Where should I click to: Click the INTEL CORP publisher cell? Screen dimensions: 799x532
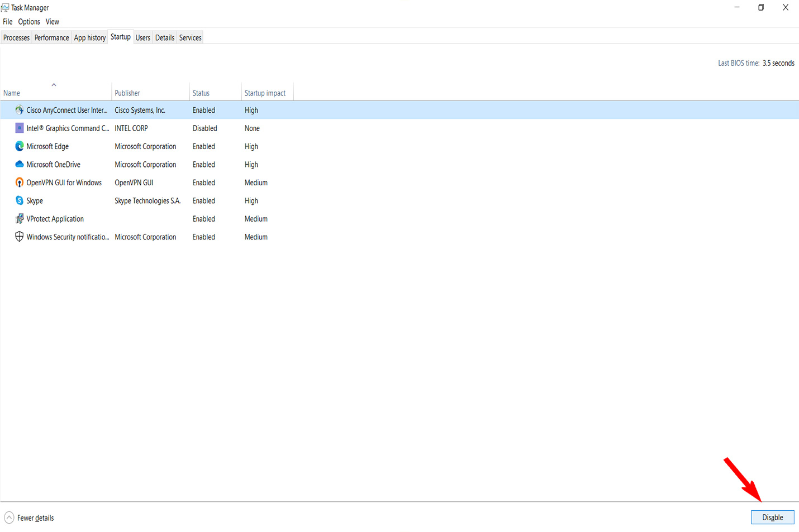(x=131, y=128)
